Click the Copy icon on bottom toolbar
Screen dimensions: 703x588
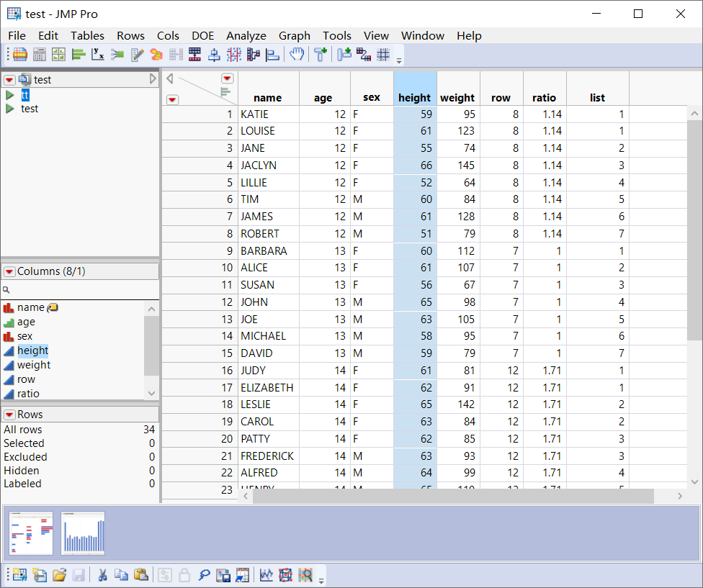coord(121,575)
